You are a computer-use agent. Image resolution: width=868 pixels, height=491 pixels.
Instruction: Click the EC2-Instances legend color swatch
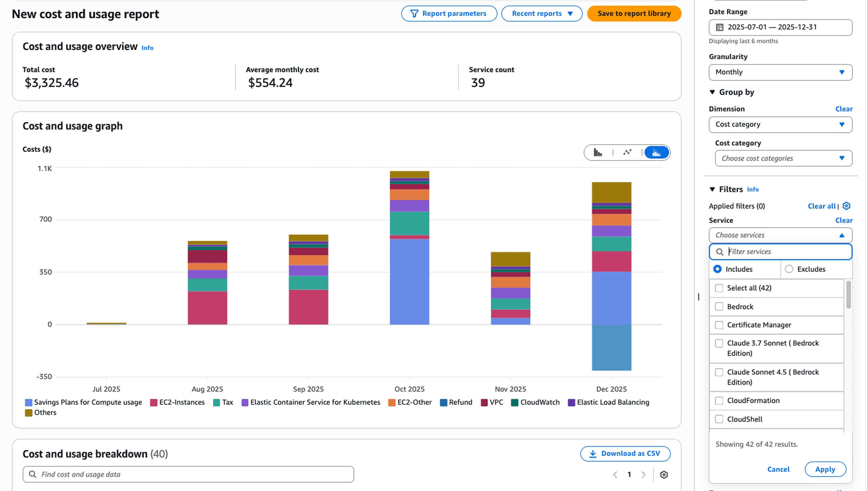click(x=154, y=403)
